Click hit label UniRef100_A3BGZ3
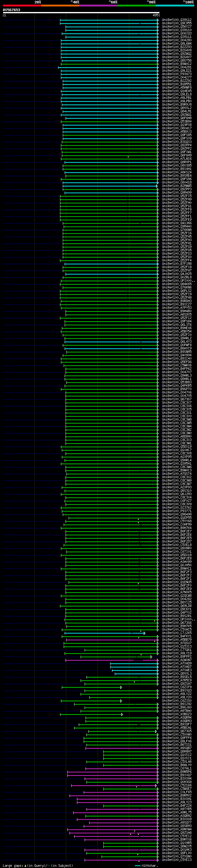197x868 pixels. (x=176, y=715)
